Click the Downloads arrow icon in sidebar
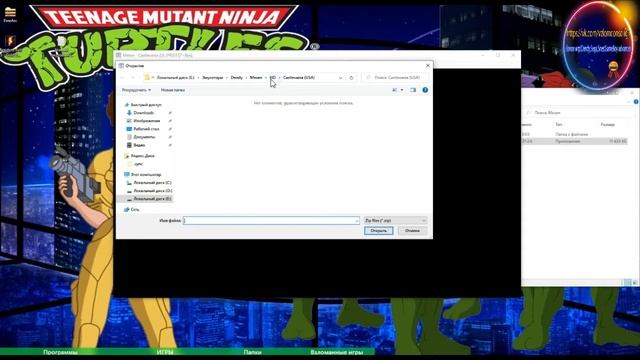 click(129, 113)
